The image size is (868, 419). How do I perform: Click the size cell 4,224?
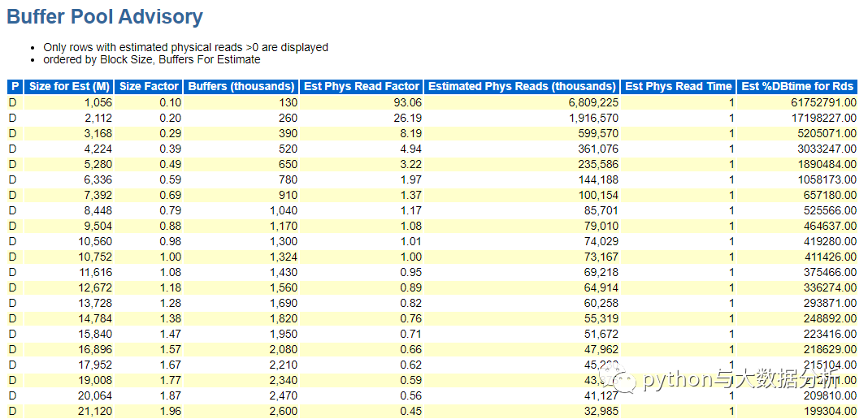coord(98,149)
